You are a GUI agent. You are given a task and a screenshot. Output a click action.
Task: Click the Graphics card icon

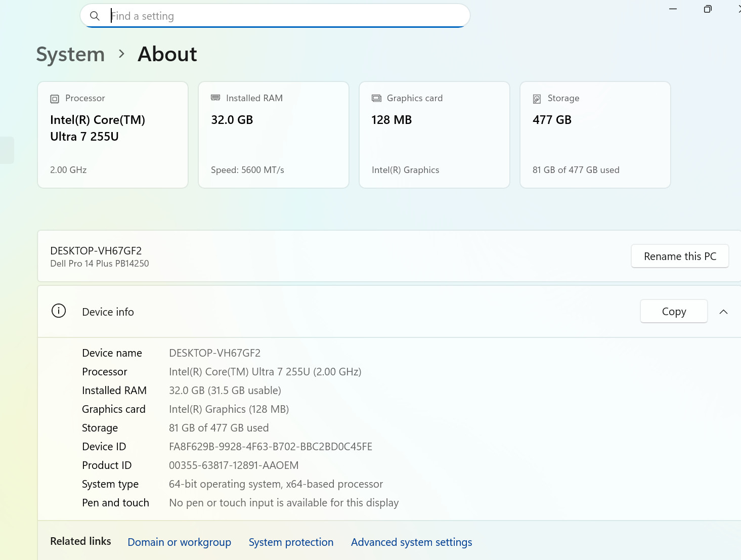pos(376,98)
